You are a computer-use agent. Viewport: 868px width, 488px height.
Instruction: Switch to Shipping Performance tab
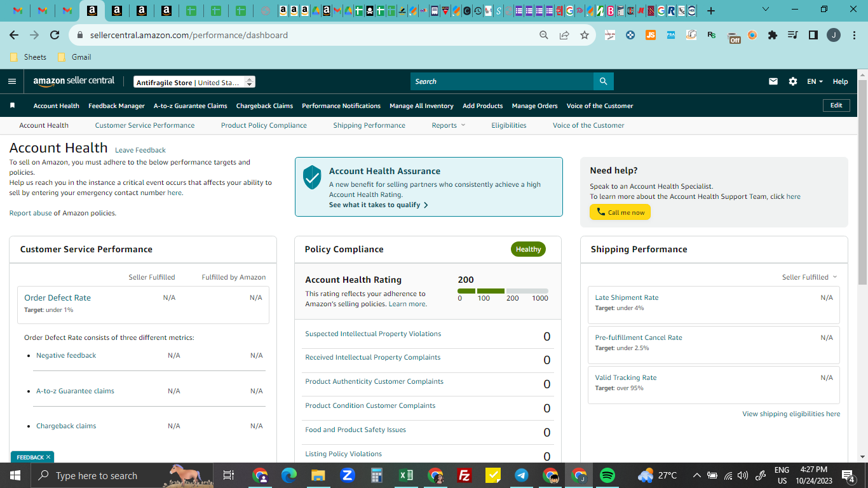(x=369, y=125)
